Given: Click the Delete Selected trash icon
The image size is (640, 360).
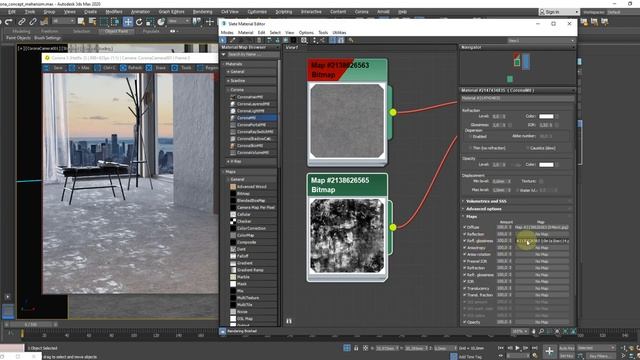Looking at the screenshot, I should [x=259, y=40].
